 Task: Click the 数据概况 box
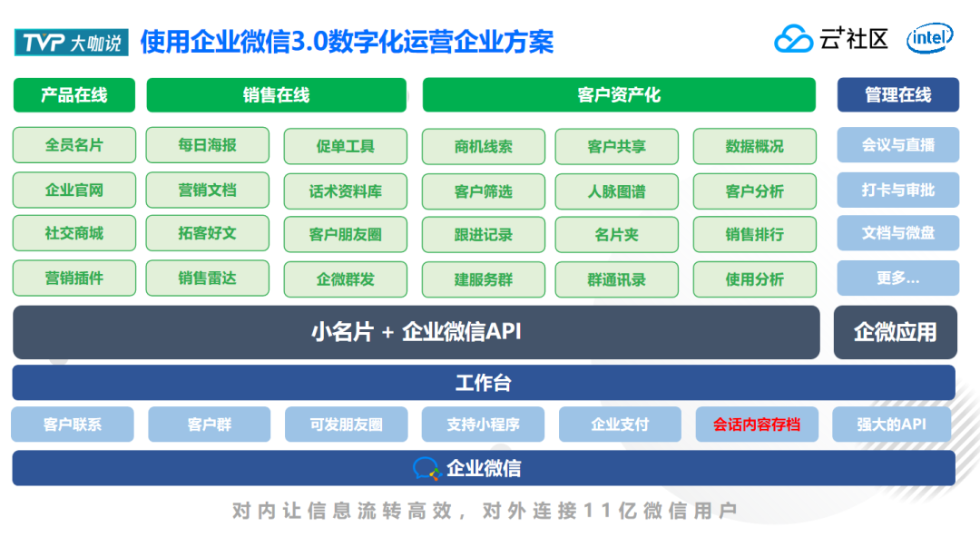[754, 146]
